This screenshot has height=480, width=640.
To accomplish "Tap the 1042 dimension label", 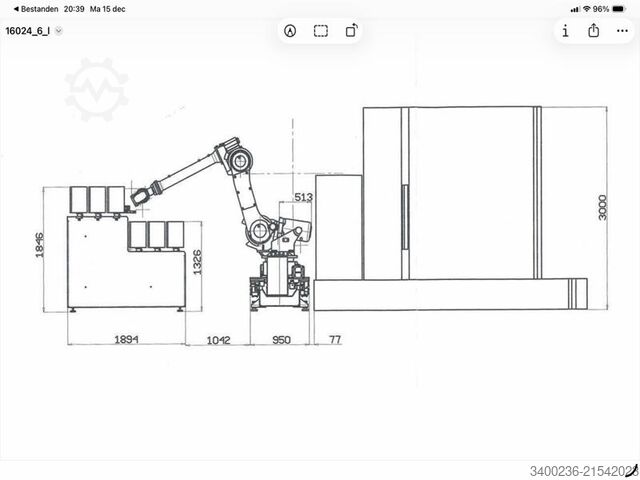I will (218, 340).
